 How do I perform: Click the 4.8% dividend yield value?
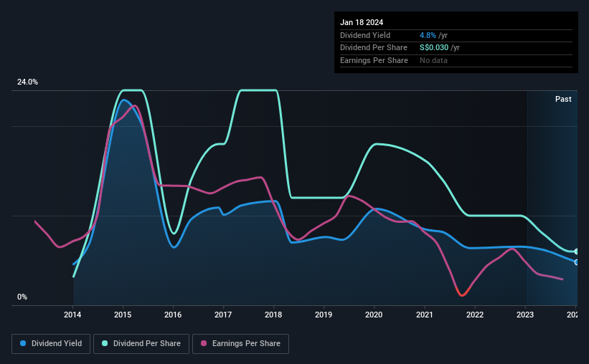pos(428,35)
